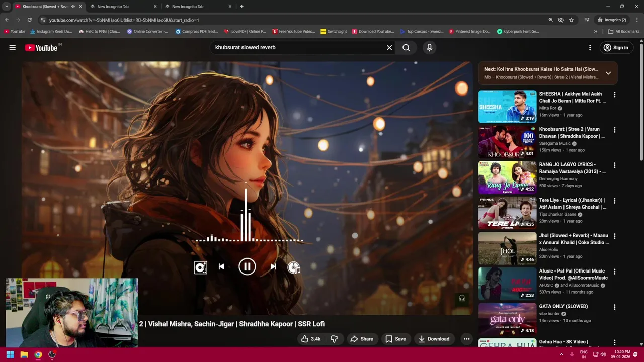Like the video (3.4k)
This screenshot has width=644, height=362.
pos(310,339)
